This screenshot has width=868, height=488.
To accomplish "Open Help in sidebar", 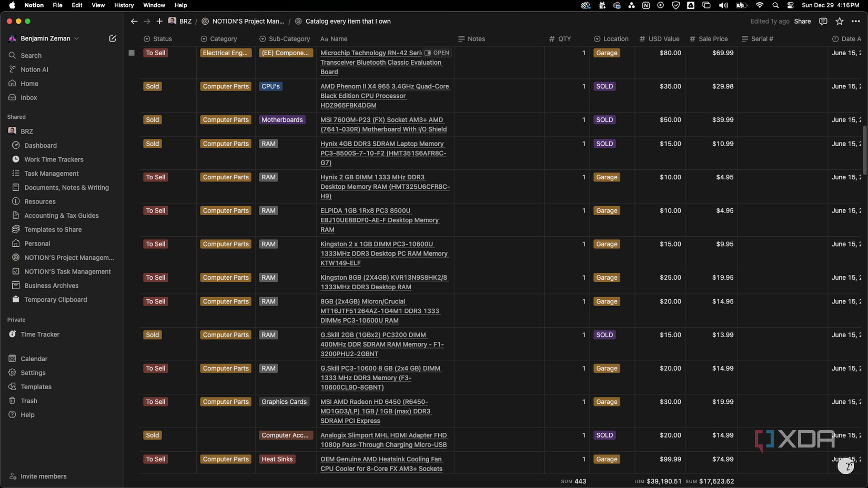I will point(27,415).
